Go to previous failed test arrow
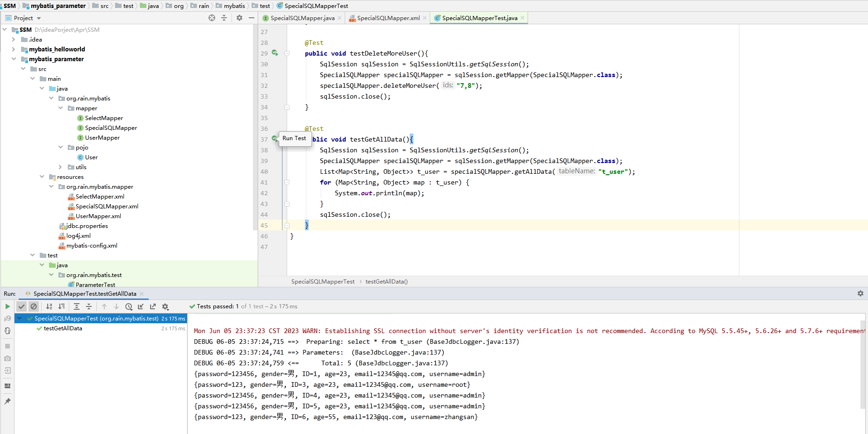The image size is (868, 434). pyautogui.click(x=104, y=306)
